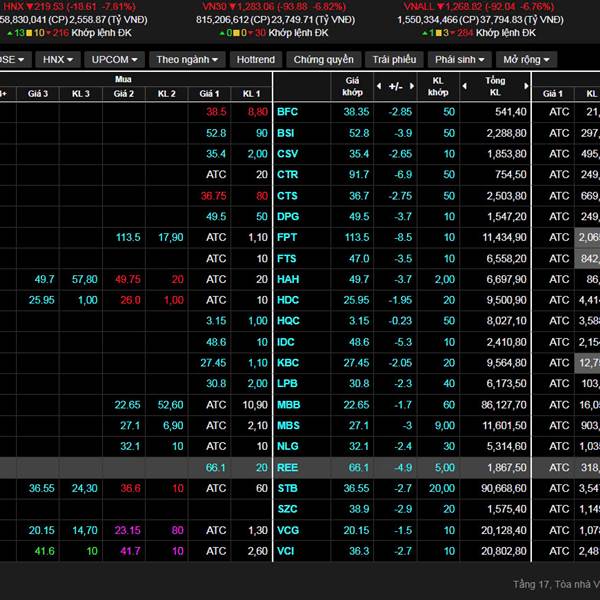Viewport: 600px width, 600px height.
Task: Open stock symbol FTS
Action: (x=287, y=259)
